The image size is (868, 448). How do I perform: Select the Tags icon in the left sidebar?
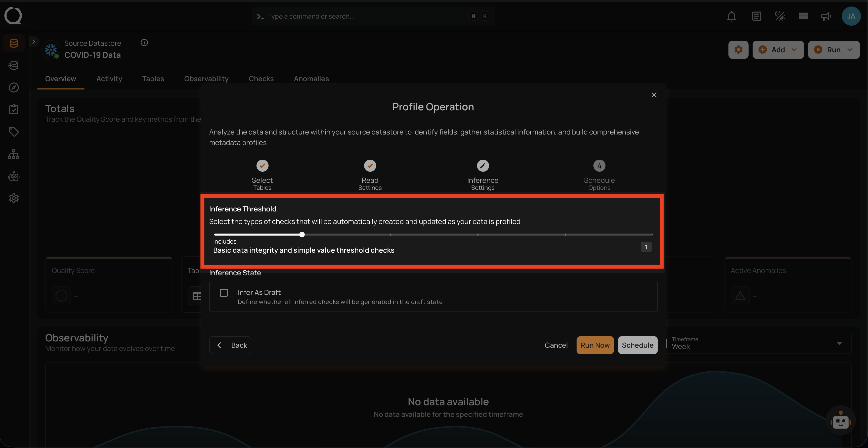14,131
